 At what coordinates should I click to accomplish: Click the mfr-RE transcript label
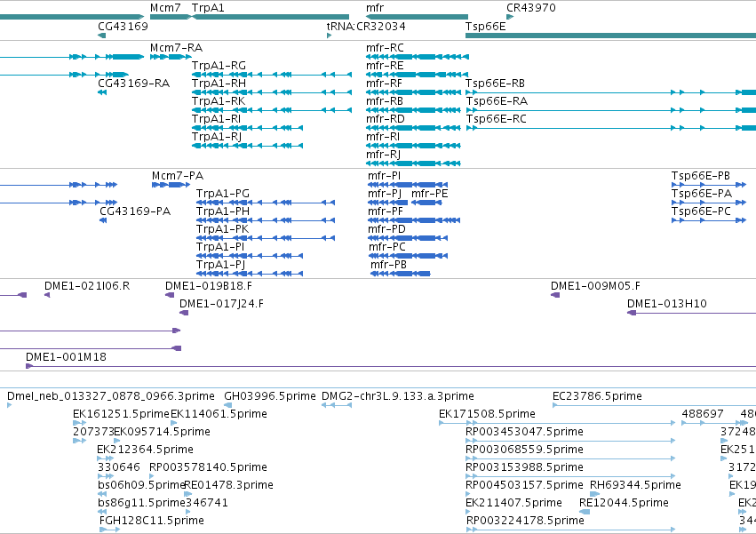(x=385, y=66)
